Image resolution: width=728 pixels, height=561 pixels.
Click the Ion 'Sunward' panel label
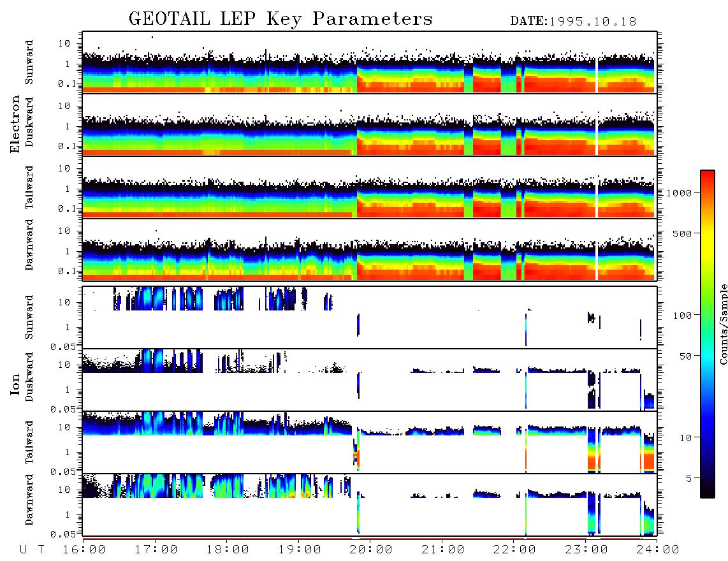tap(29, 317)
